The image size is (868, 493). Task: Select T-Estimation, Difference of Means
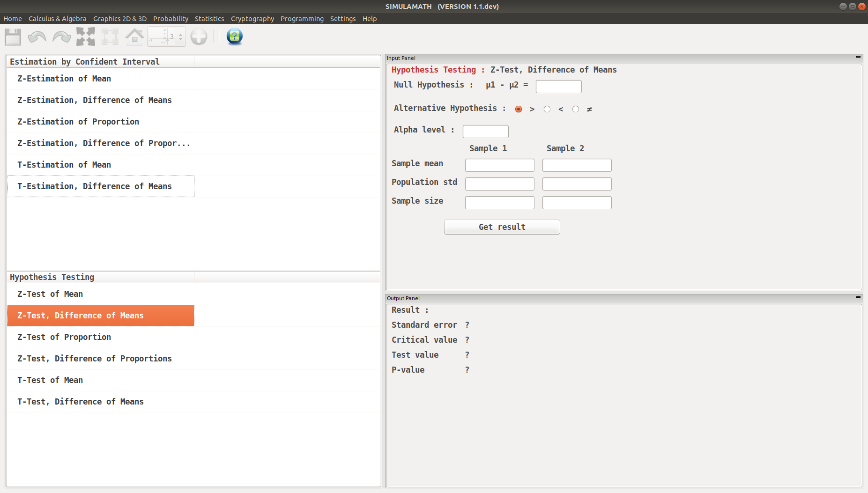coord(101,186)
